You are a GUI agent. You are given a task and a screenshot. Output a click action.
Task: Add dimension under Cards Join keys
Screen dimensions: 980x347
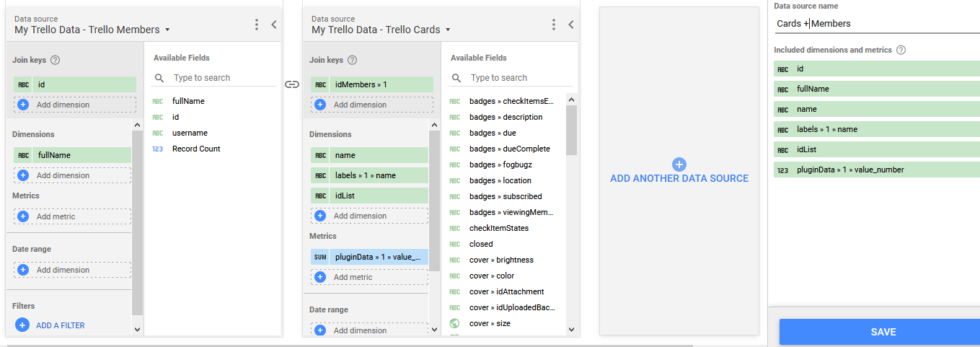[x=372, y=105]
